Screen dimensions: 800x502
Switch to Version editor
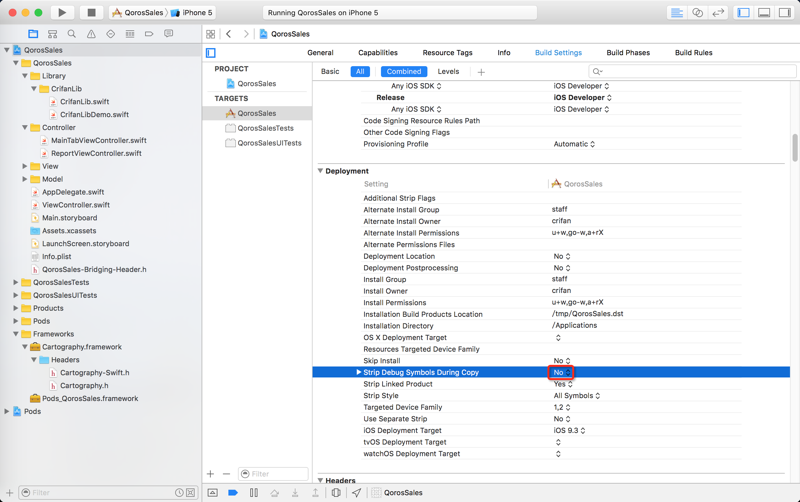tap(718, 13)
